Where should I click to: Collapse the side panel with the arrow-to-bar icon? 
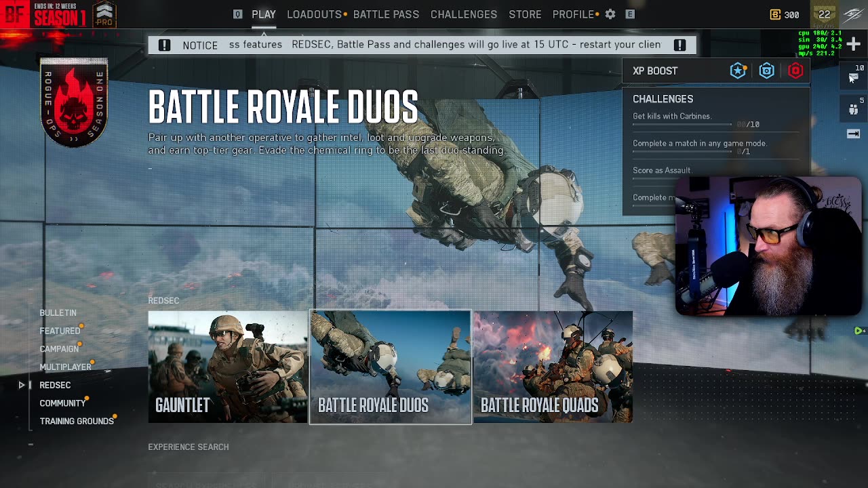click(x=854, y=134)
